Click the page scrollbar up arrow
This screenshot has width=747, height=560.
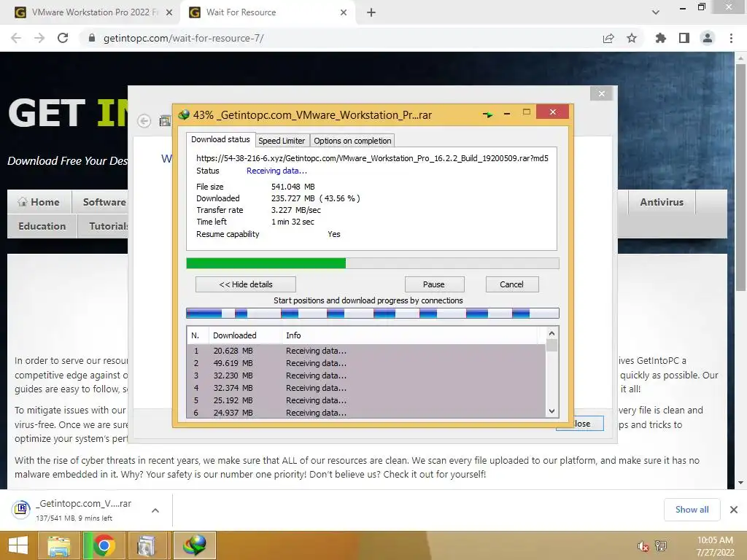coord(740,58)
